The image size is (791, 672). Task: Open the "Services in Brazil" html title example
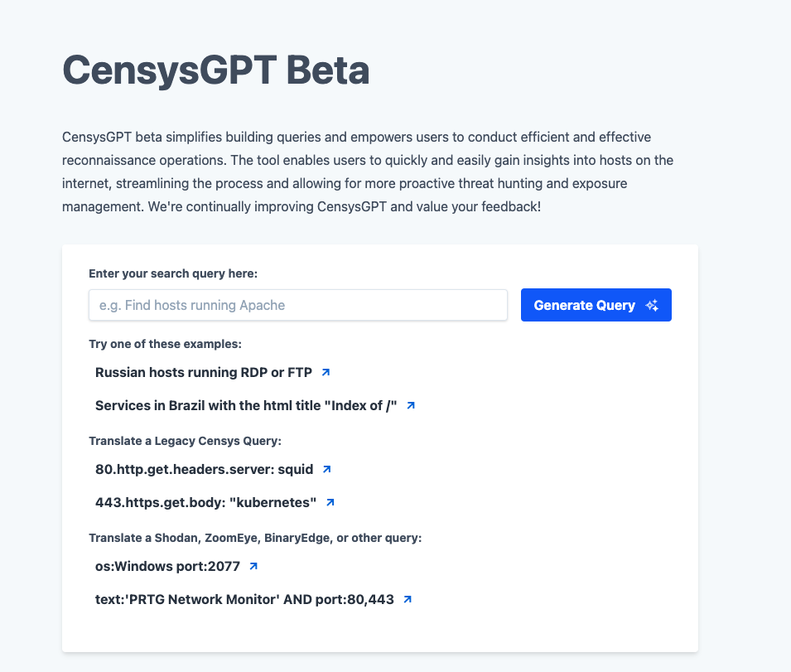point(244,405)
